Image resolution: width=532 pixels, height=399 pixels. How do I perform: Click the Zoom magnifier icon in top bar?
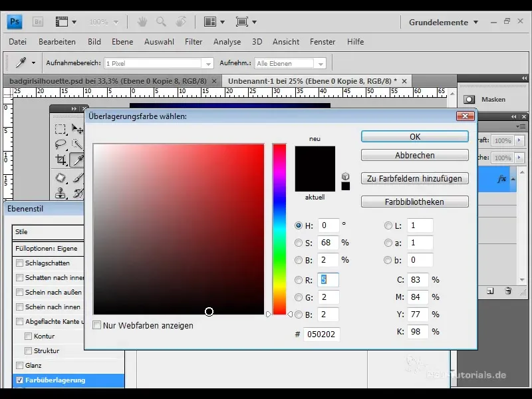click(x=161, y=22)
